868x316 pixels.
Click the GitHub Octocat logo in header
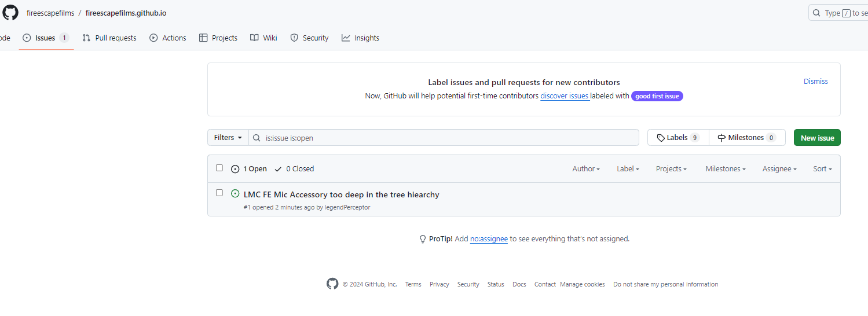pos(10,13)
